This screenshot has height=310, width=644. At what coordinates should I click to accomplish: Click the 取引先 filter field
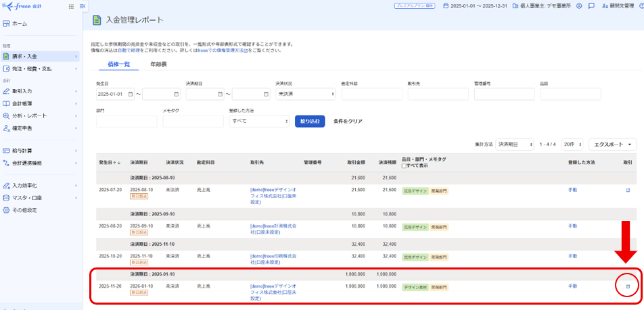click(438, 94)
